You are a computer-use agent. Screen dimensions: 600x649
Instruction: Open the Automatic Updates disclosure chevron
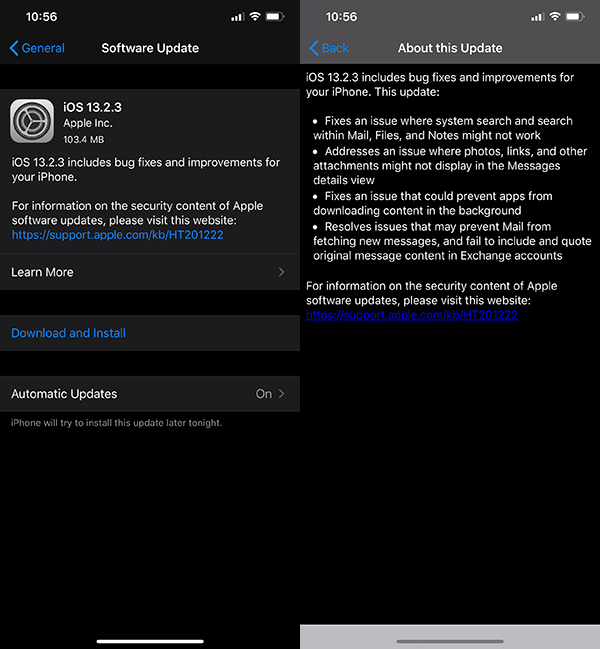(x=281, y=394)
